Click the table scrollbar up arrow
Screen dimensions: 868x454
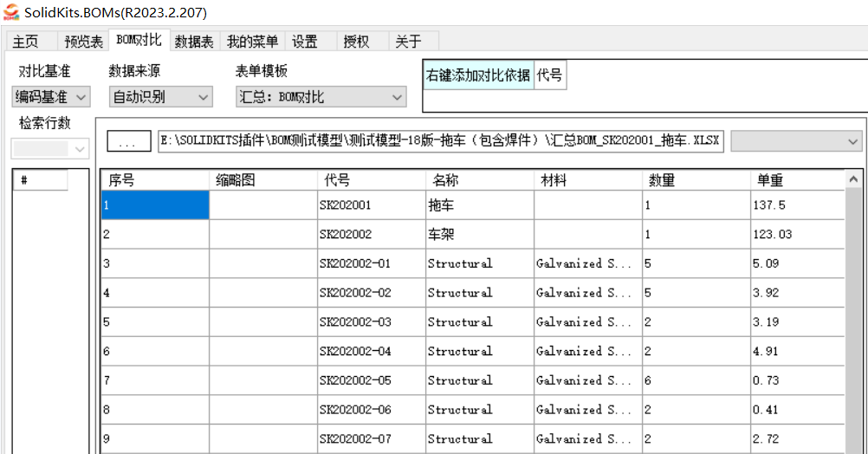click(x=853, y=178)
